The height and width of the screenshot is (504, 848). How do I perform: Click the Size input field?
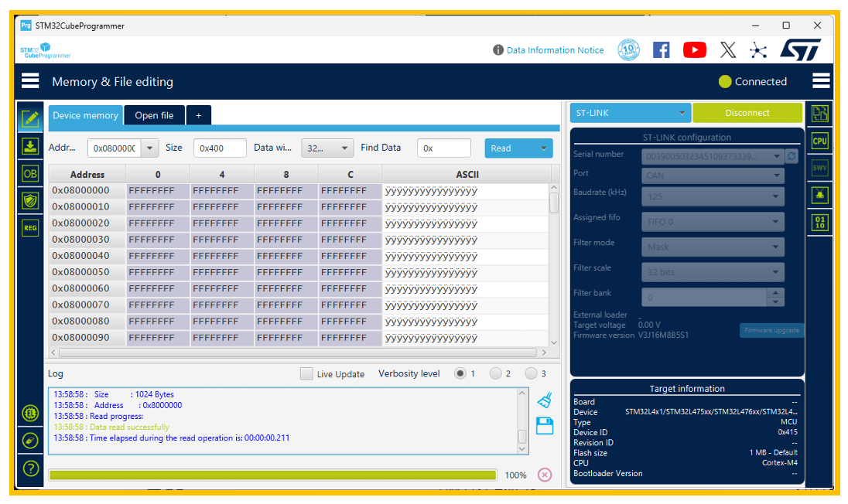click(x=220, y=148)
